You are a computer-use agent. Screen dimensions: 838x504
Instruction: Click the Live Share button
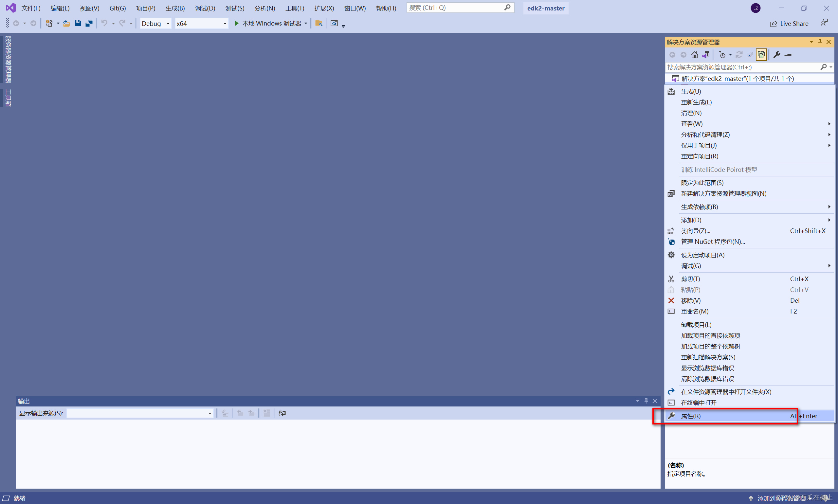point(789,24)
